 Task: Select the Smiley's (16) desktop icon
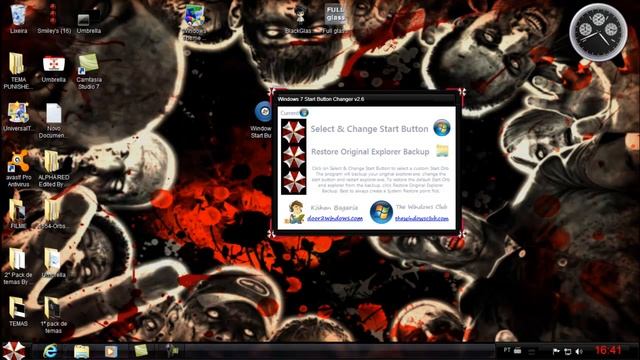pyautogui.click(x=54, y=18)
